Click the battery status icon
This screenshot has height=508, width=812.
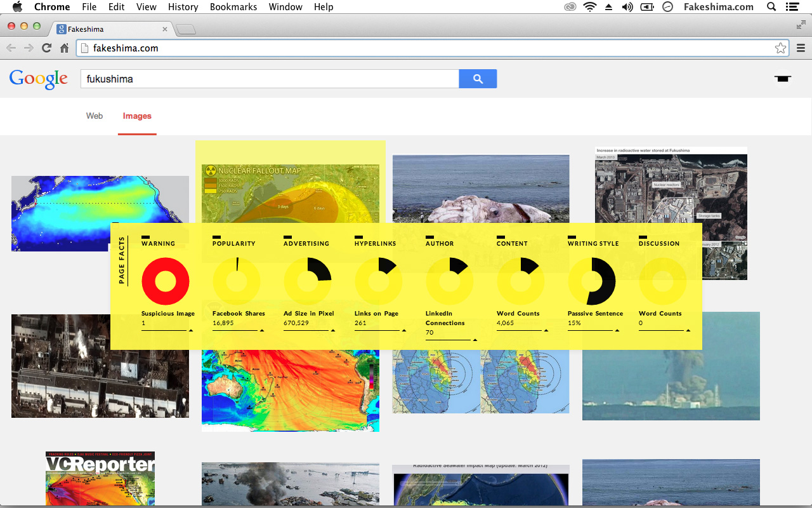[647, 7]
